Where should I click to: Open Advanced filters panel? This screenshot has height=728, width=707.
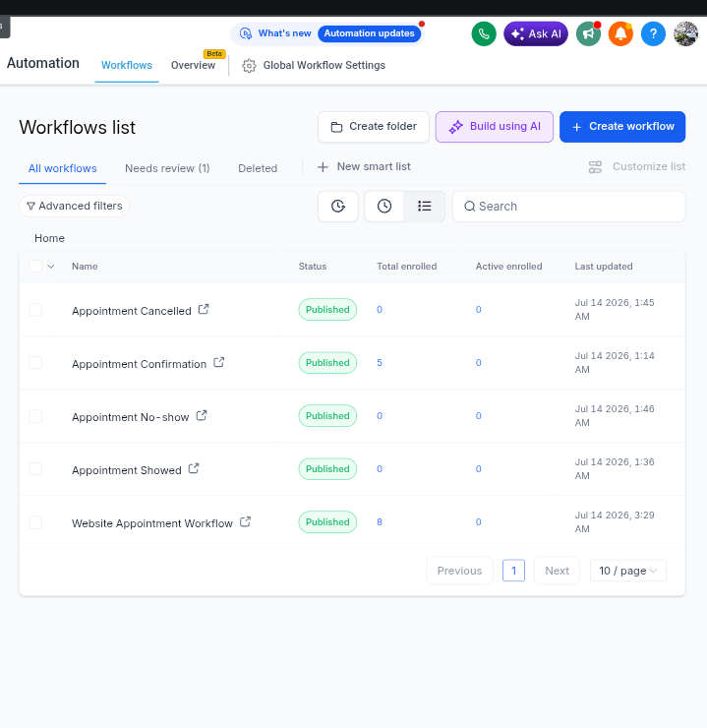[74, 206]
